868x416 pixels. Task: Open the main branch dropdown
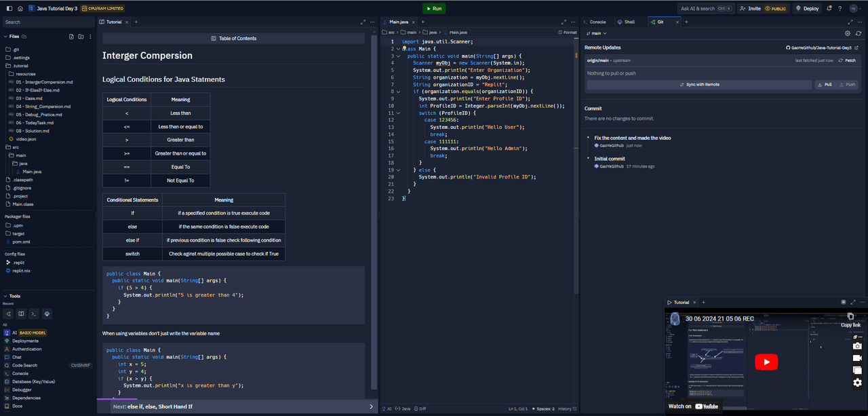pyautogui.click(x=597, y=33)
